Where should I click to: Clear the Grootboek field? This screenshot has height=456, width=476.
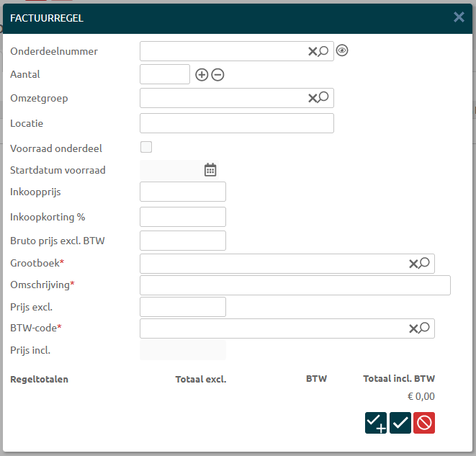(413, 264)
